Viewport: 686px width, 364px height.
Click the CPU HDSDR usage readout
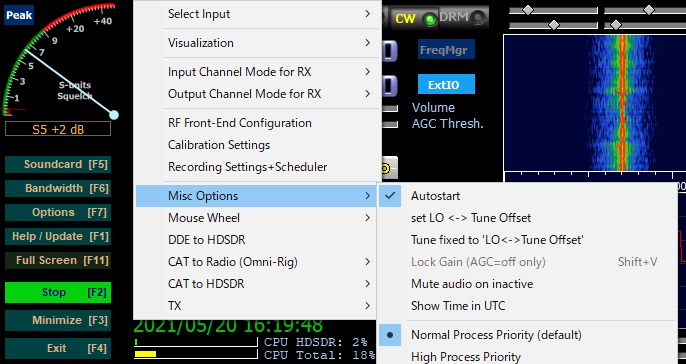coord(316,342)
